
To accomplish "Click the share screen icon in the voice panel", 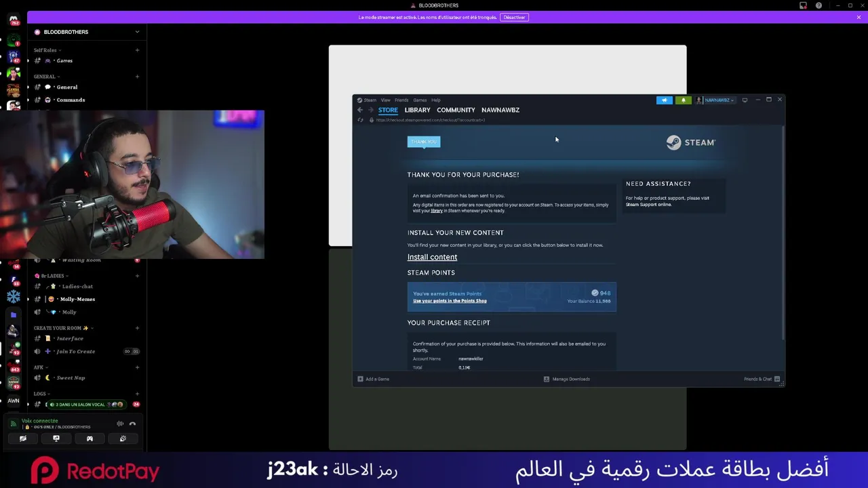I will 56,439.
